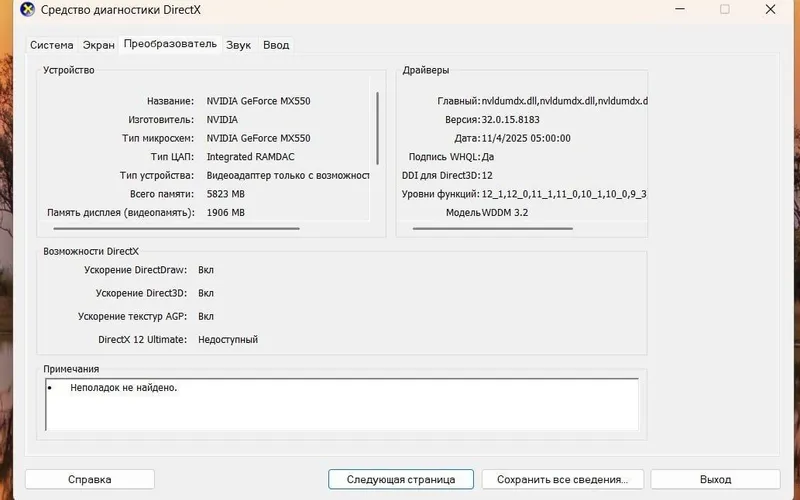Viewport: 800px width, 500px height.
Task: Click the Следующая страница button
Action: (x=401, y=479)
